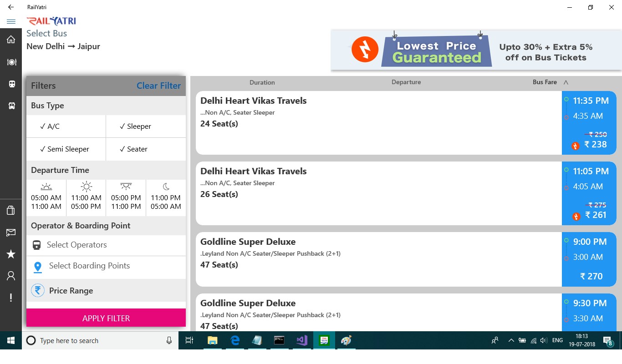Toggle the Seater bus type filter
The width and height of the screenshot is (622, 364).
(x=146, y=149)
